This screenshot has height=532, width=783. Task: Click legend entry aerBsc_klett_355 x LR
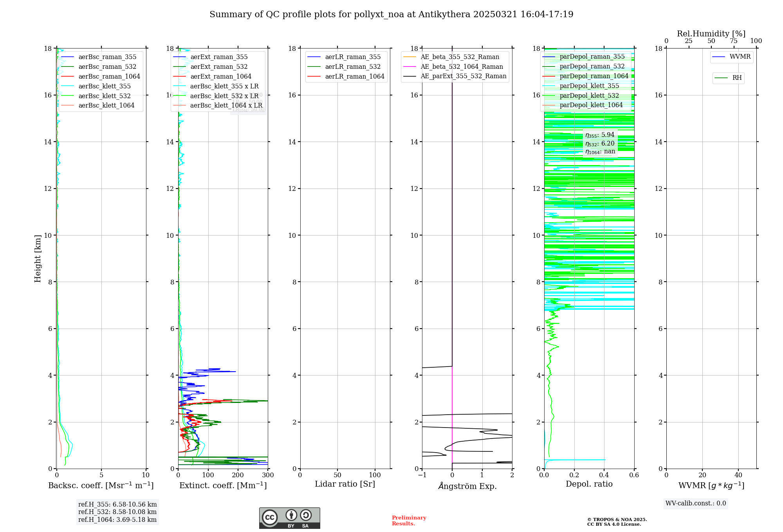click(216, 86)
